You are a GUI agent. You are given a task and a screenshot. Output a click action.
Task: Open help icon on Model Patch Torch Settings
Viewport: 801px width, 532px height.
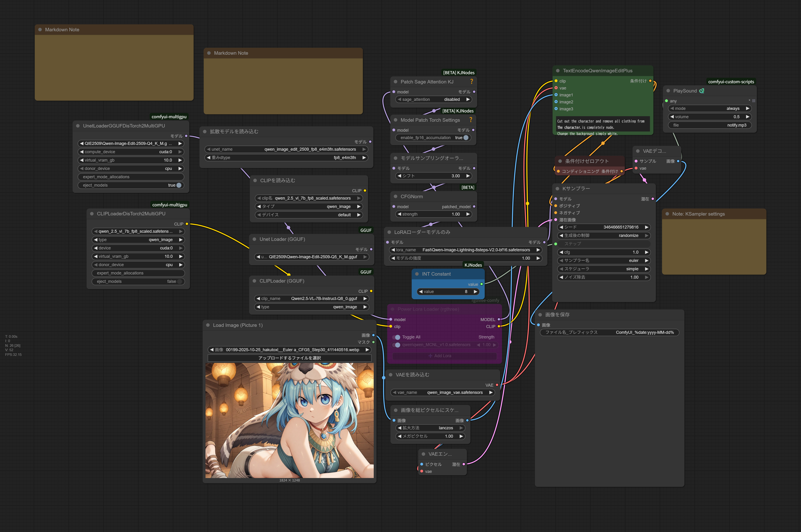coord(471,120)
